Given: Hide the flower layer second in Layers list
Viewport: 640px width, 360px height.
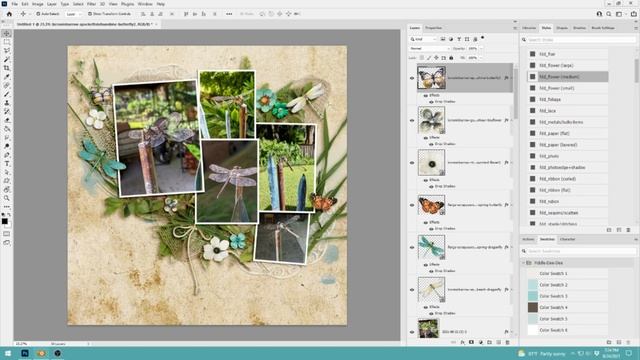Looking at the screenshot, I should tap(412, 120).
